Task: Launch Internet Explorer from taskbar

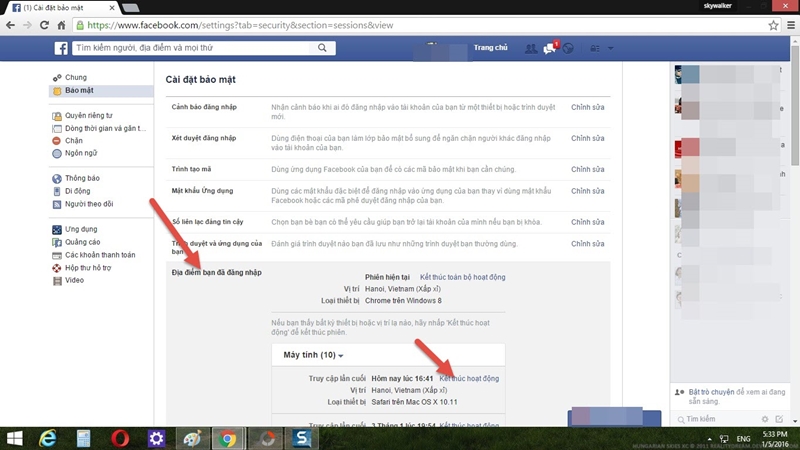Action: pos(48,438)
